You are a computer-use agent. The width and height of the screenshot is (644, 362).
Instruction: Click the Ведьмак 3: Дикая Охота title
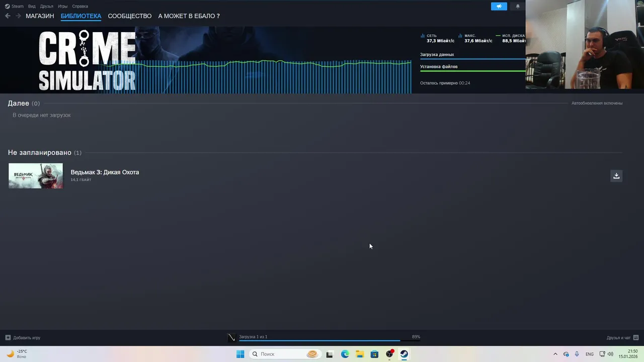coord(105,172)
